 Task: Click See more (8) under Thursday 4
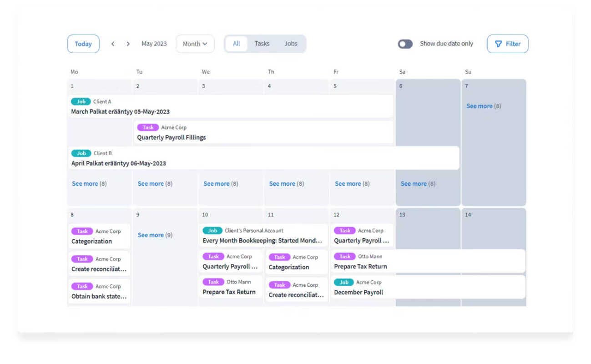287,184
